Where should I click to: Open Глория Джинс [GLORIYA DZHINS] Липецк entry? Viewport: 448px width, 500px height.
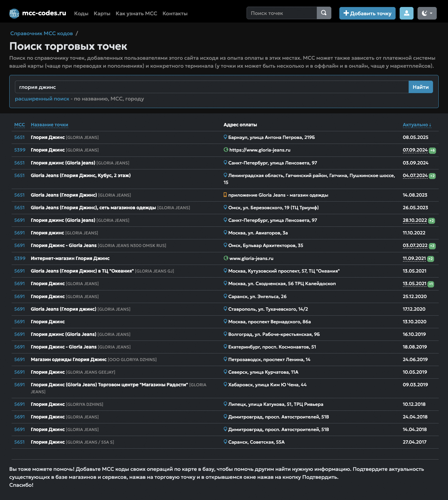[67, 404]
